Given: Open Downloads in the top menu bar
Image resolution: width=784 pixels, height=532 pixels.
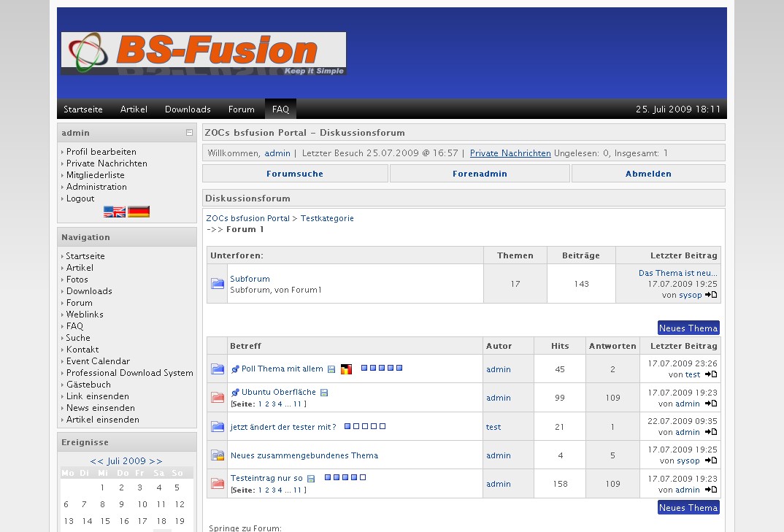Looking at the screenshot, I should tap(188, 109).
